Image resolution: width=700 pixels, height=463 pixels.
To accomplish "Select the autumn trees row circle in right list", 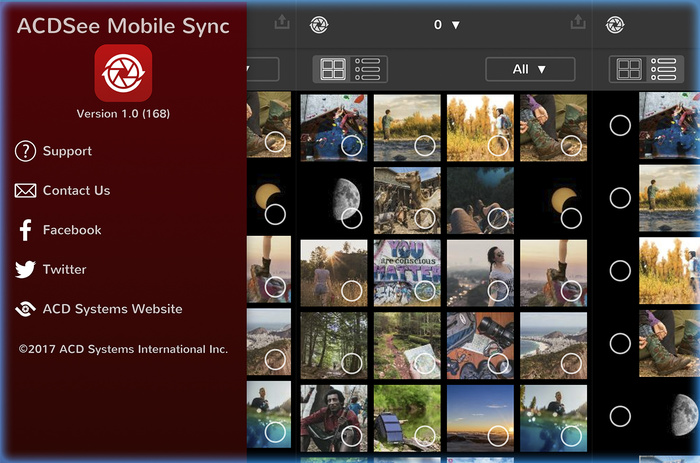I will click(620, 271).
